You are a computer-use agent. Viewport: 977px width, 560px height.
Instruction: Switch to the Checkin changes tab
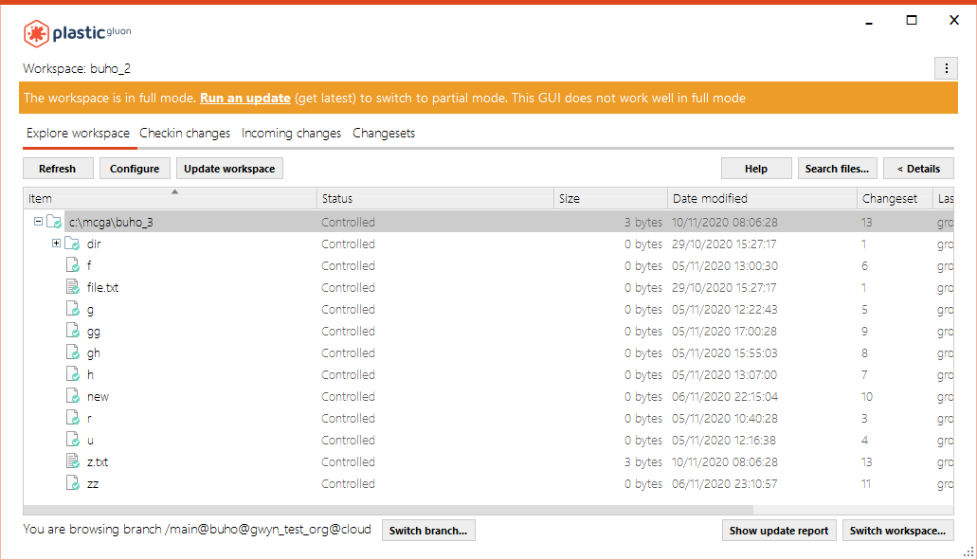(x=185, y=133)
